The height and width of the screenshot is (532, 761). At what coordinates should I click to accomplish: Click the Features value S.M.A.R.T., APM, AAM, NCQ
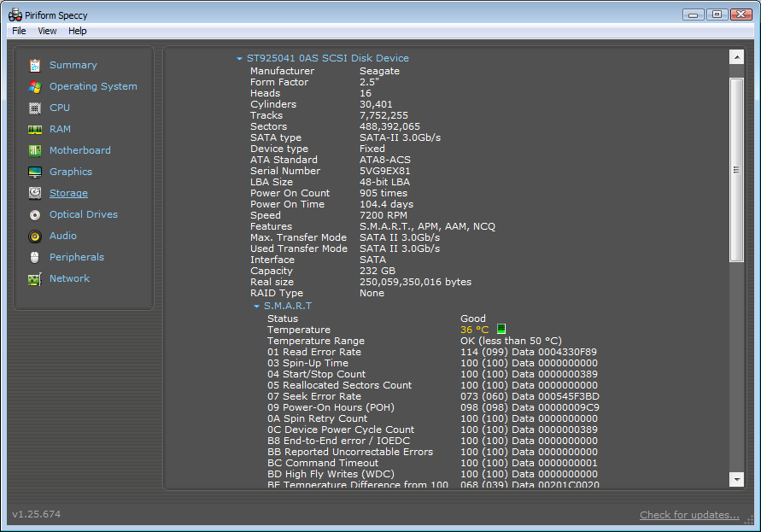(428, 226)
